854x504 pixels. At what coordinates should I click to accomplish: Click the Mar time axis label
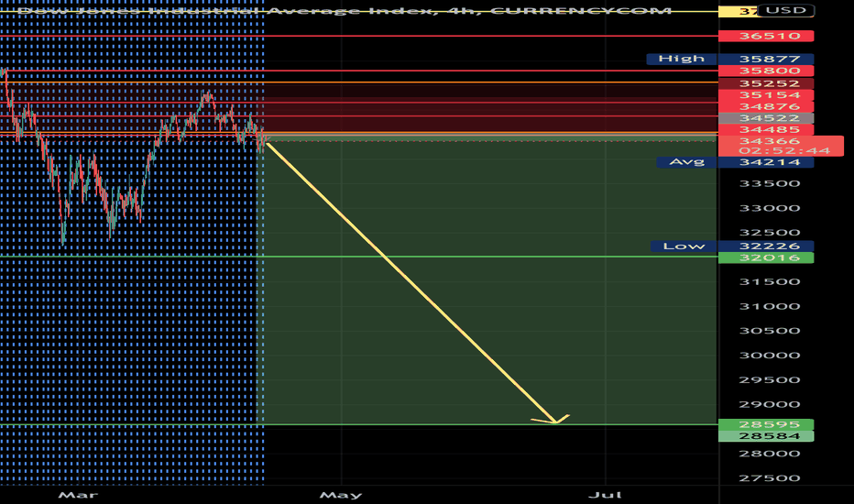(x=78, y=495)
